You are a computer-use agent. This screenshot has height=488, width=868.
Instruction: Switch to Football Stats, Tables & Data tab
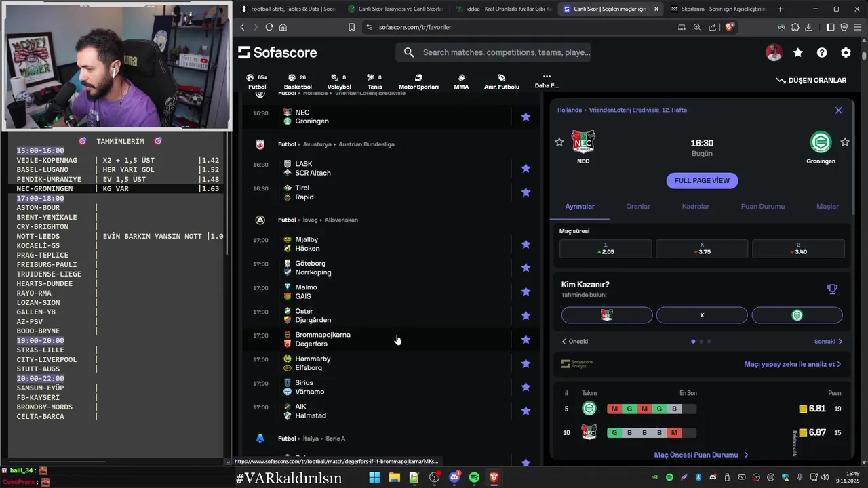pos(288,9)
